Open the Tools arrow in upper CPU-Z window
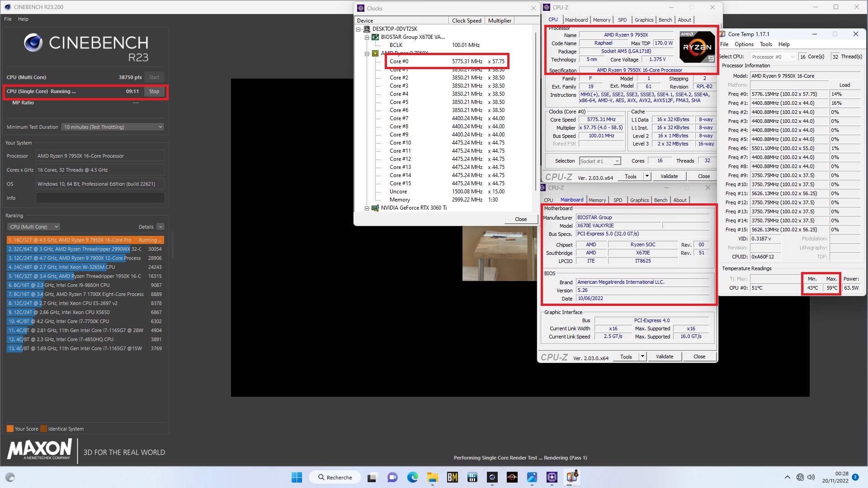868x488 pixels. click(x=647, y=176)
